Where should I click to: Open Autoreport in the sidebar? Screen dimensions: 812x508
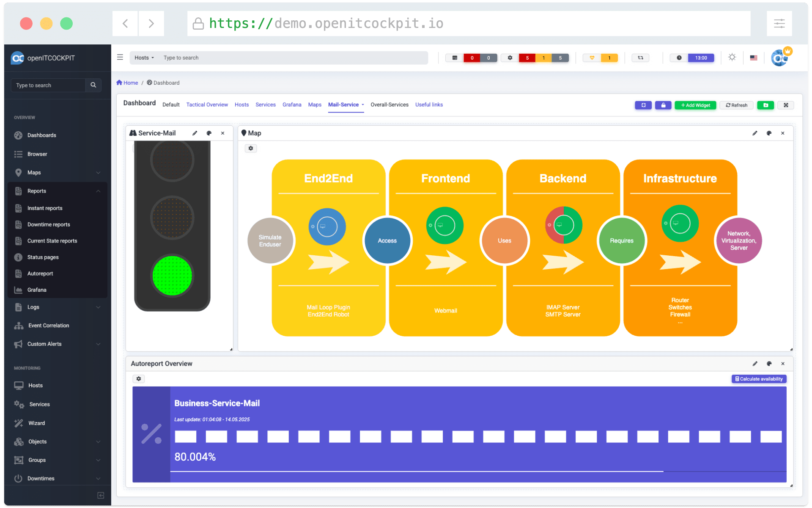[57, 274]
